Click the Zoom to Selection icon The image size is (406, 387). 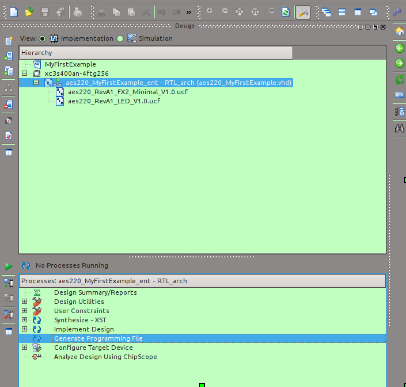[255, 12]
